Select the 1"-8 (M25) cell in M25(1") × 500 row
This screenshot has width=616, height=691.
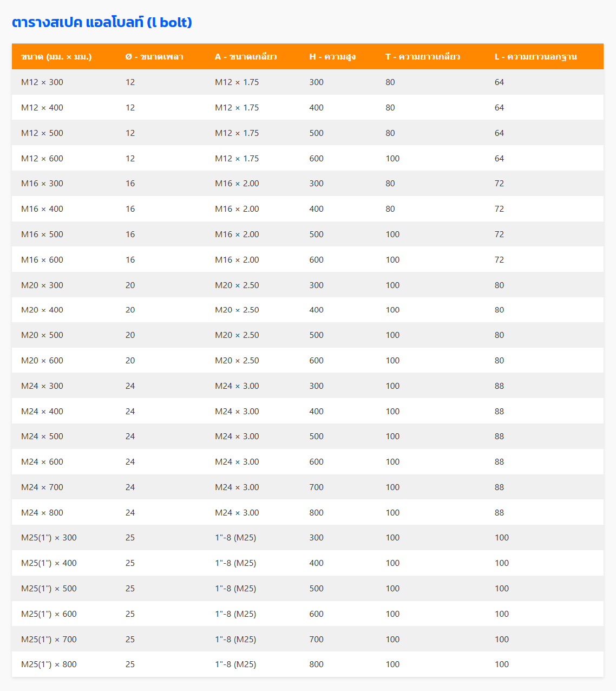[235, 589]
